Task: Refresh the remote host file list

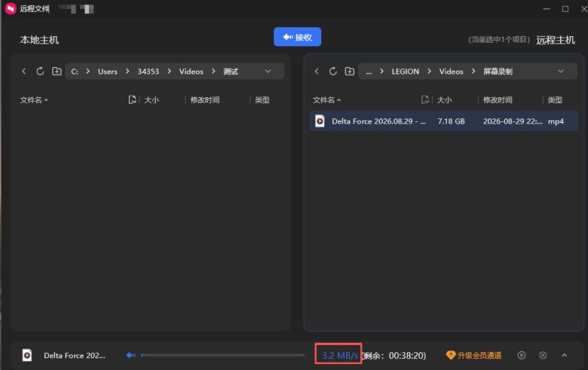Action: tap(333, 71)
